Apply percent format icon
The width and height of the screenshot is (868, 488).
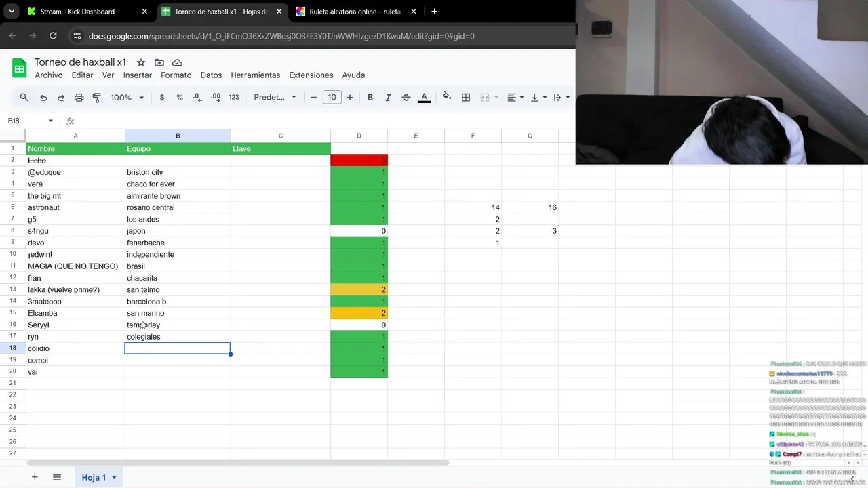pyautogui.click(x=180, y=98)
